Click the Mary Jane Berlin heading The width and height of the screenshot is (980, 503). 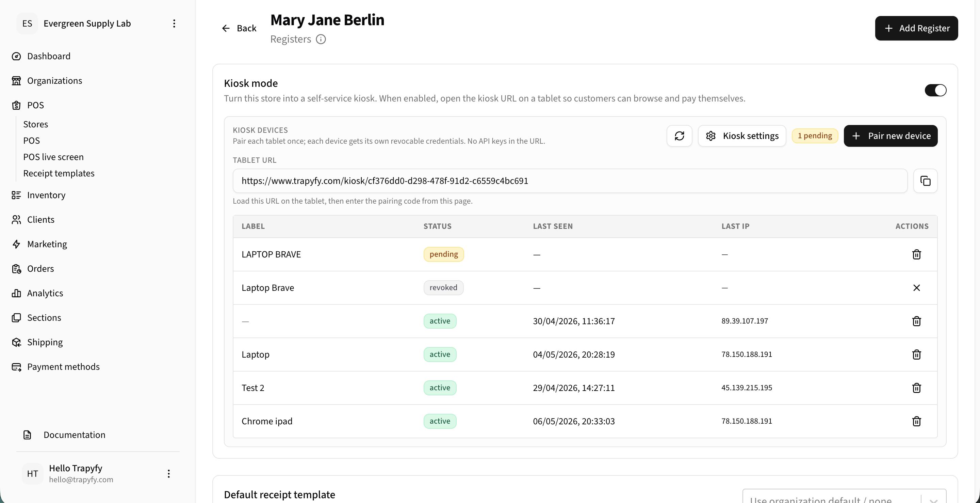coord(327,20)
